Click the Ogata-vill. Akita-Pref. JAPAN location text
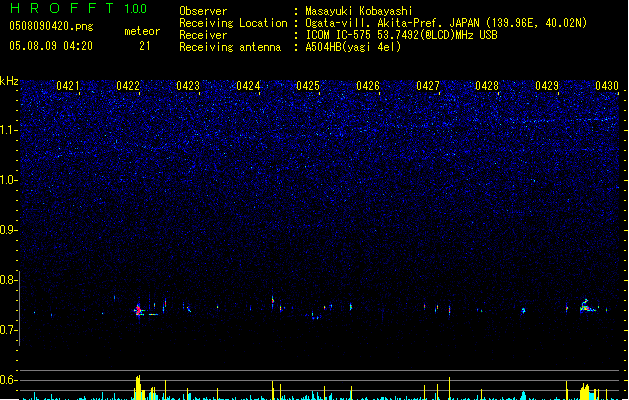 pos(446,23)
